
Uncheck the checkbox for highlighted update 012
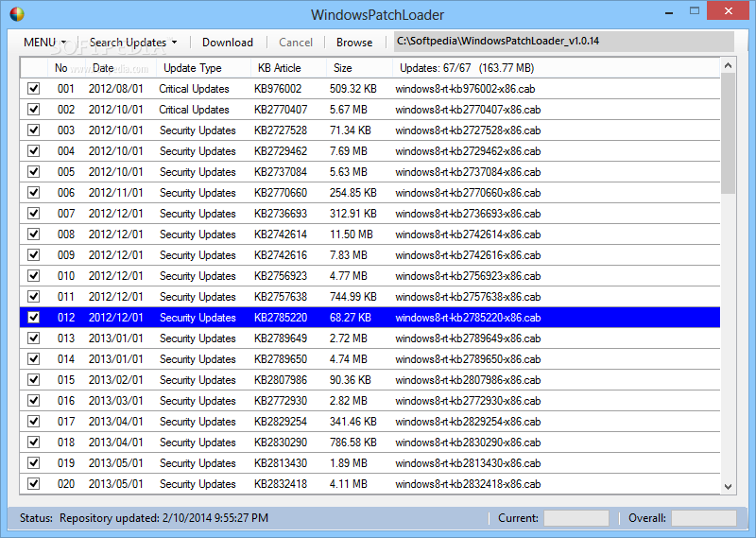tap(33, 318)
